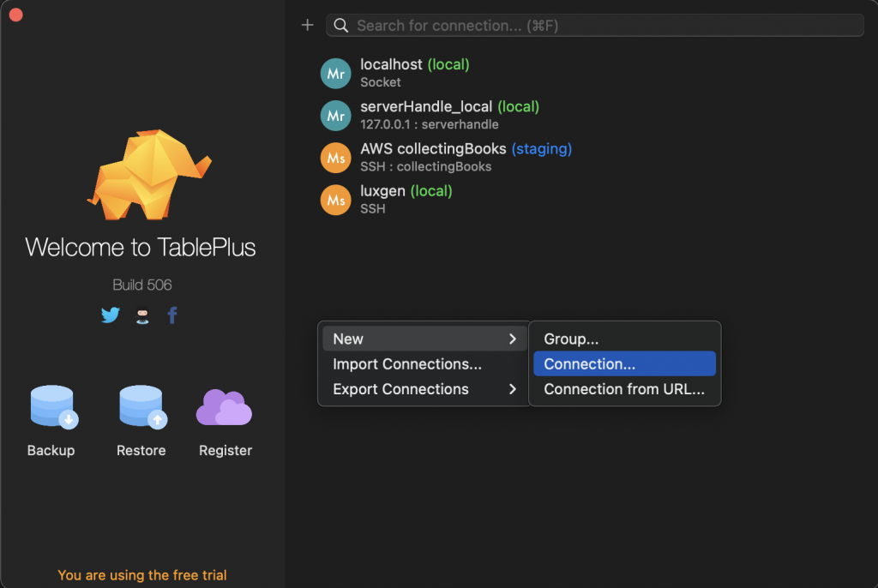
Task: Choose Connection... in the submenu
Action: tap(624, 364)
